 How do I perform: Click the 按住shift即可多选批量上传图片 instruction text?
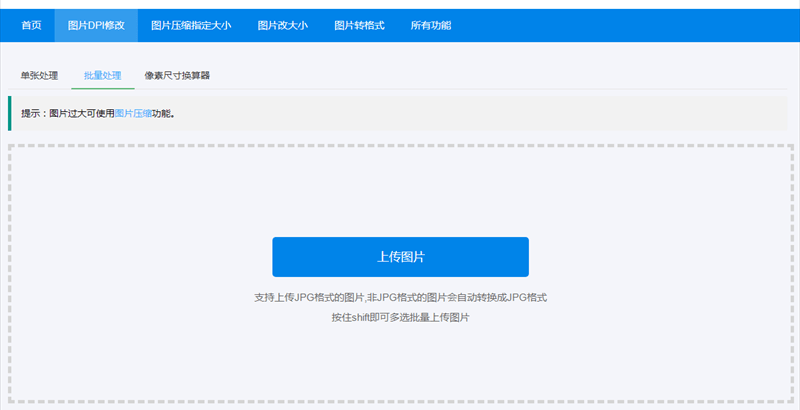point(400,317)
